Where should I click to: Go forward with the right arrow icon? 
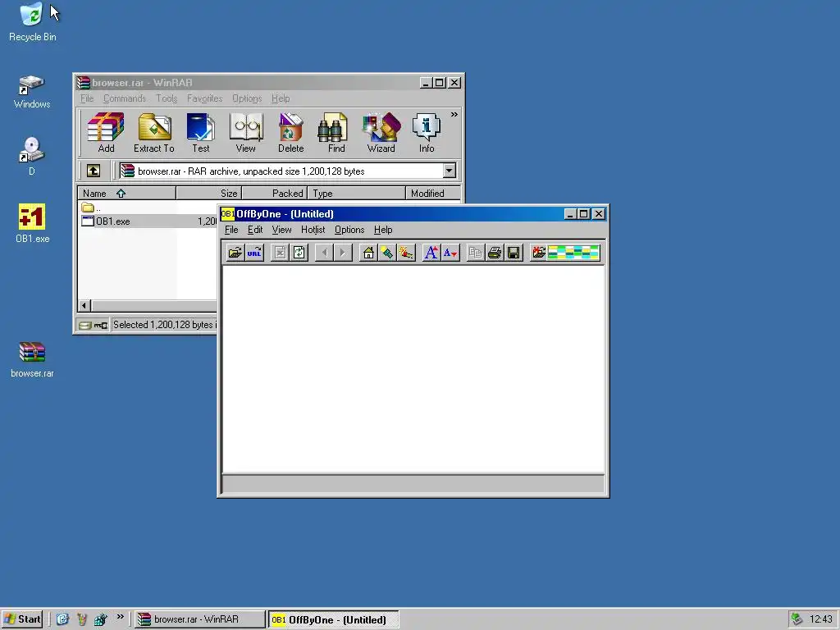343,253
